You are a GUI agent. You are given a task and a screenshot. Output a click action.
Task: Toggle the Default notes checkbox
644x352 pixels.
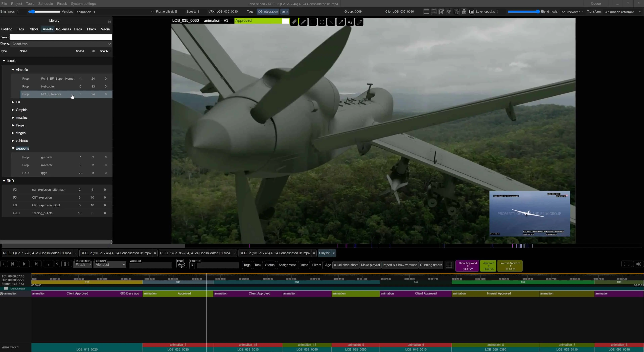click(6, 288)
